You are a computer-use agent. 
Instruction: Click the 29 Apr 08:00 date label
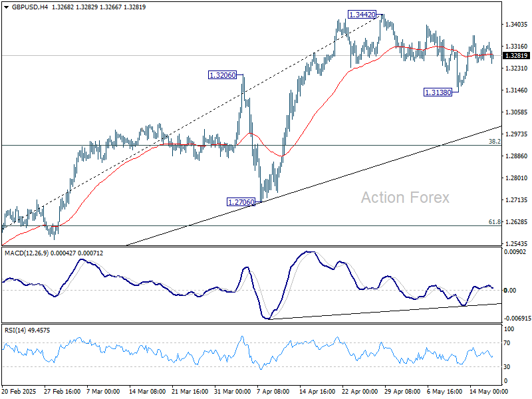tap(402, 392)
